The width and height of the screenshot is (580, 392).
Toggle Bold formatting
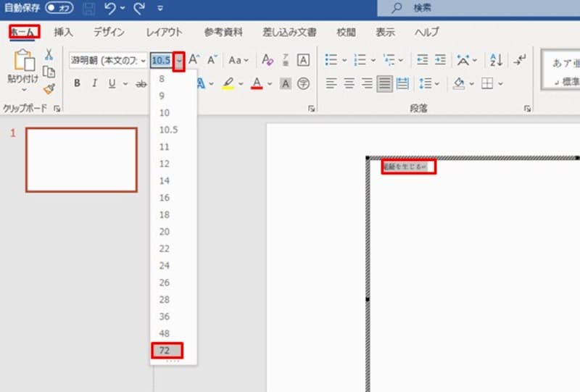[x=77, y=83]
